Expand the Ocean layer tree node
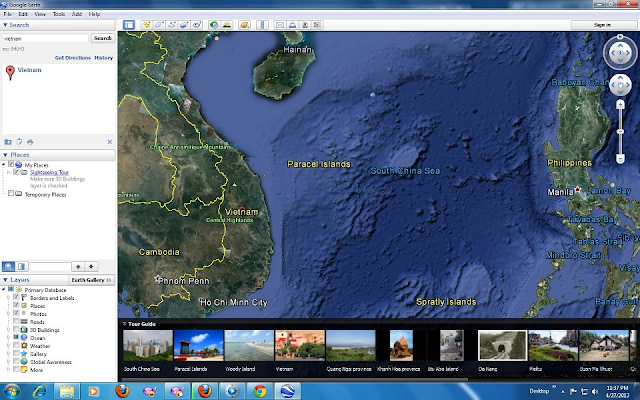Screen dimensions: 640x400 9,338
